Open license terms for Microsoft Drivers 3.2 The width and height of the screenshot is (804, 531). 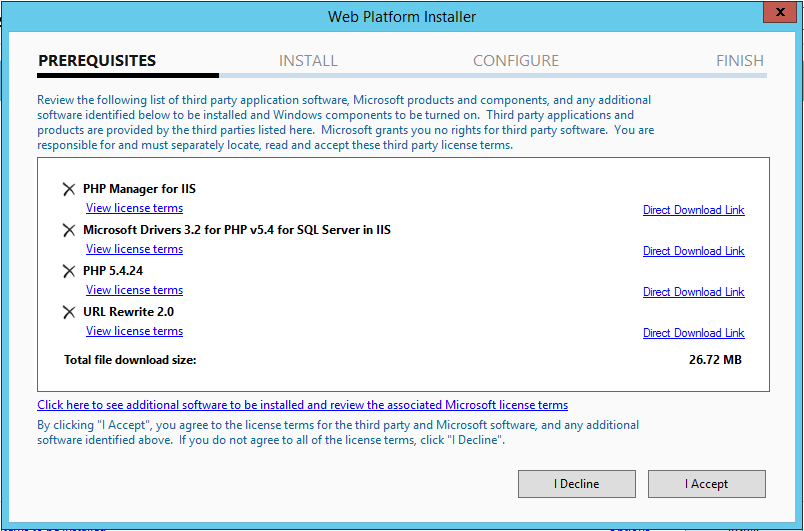[134, 249]
